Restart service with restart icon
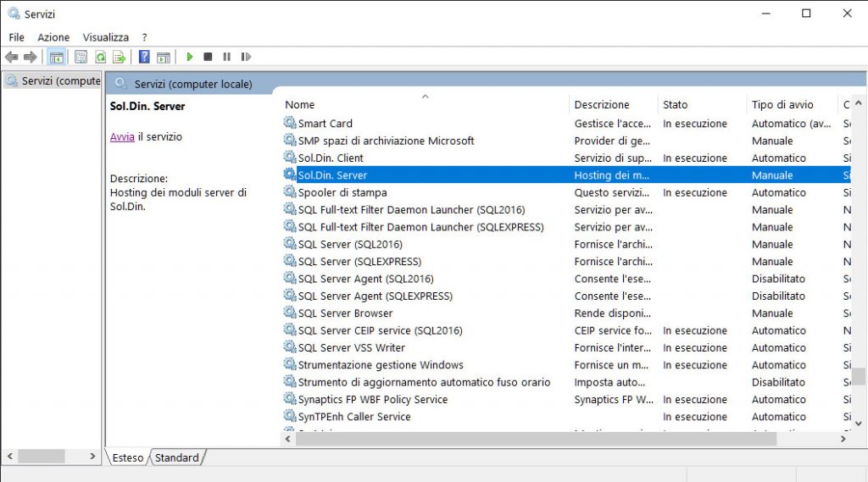Viewport: 868px width, 482px height. pyautogui.click(x=246, y=57)
